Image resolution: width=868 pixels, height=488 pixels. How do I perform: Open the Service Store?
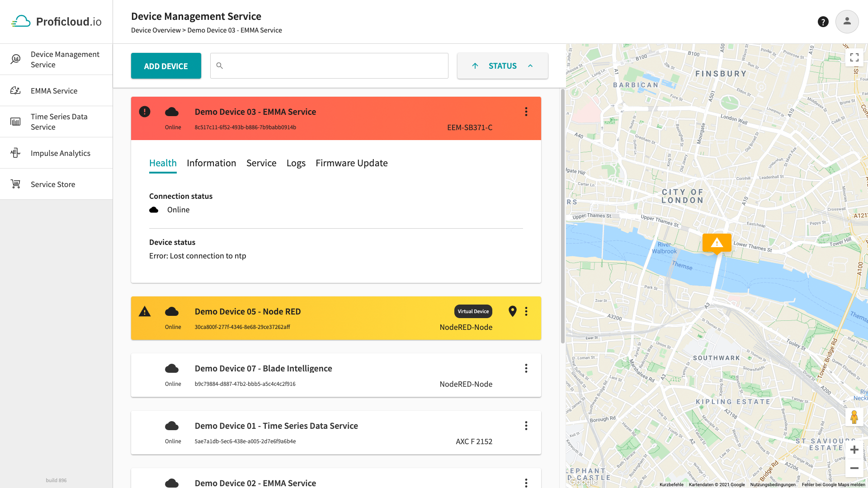(x=52, y=184)
